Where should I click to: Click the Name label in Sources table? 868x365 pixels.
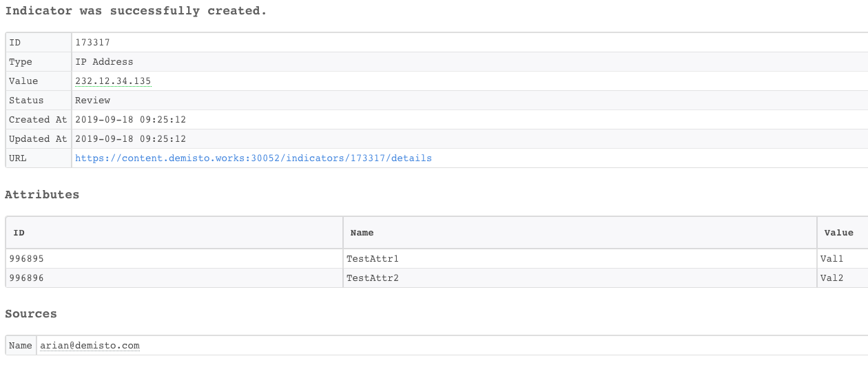[21, 346]
